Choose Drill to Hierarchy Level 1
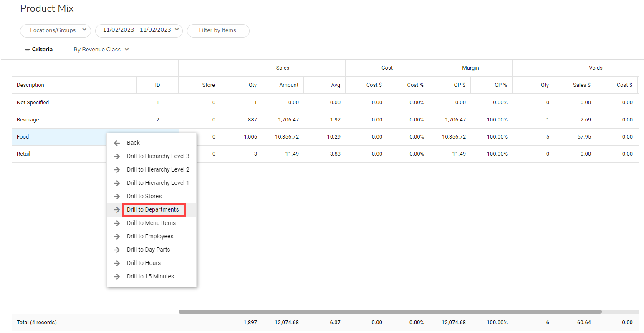 click(x=158, y=183)
